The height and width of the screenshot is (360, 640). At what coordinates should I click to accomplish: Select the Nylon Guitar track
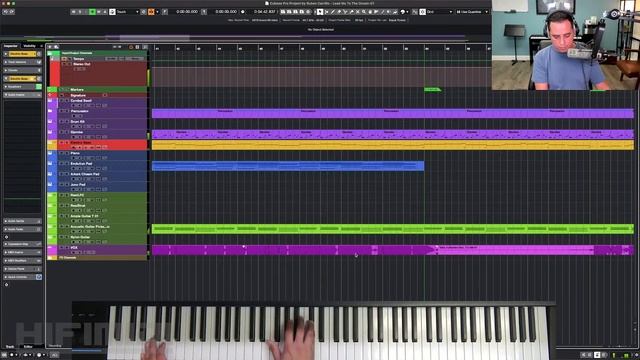(98, 239)
